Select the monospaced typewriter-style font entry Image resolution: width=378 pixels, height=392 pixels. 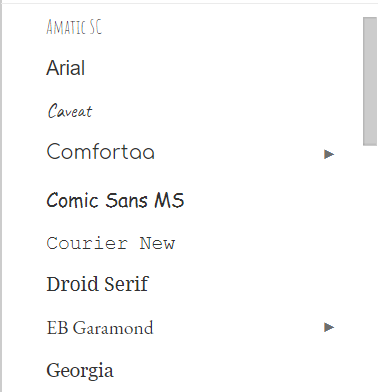tap(111, 243)
